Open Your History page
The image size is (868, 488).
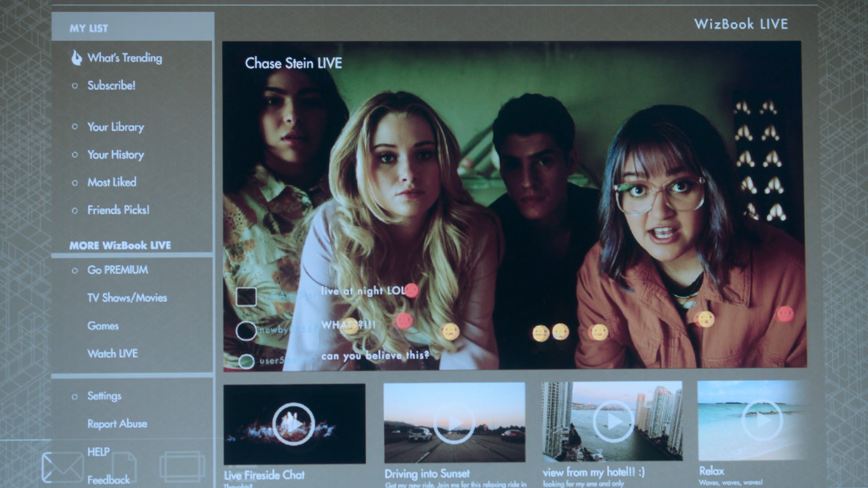pos(116,155)
